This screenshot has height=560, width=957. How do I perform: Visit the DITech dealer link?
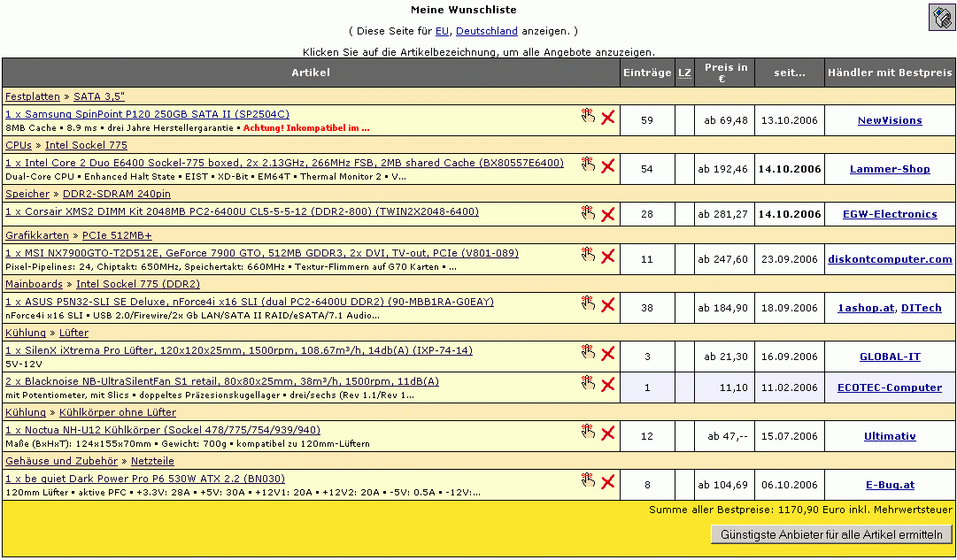922,309
